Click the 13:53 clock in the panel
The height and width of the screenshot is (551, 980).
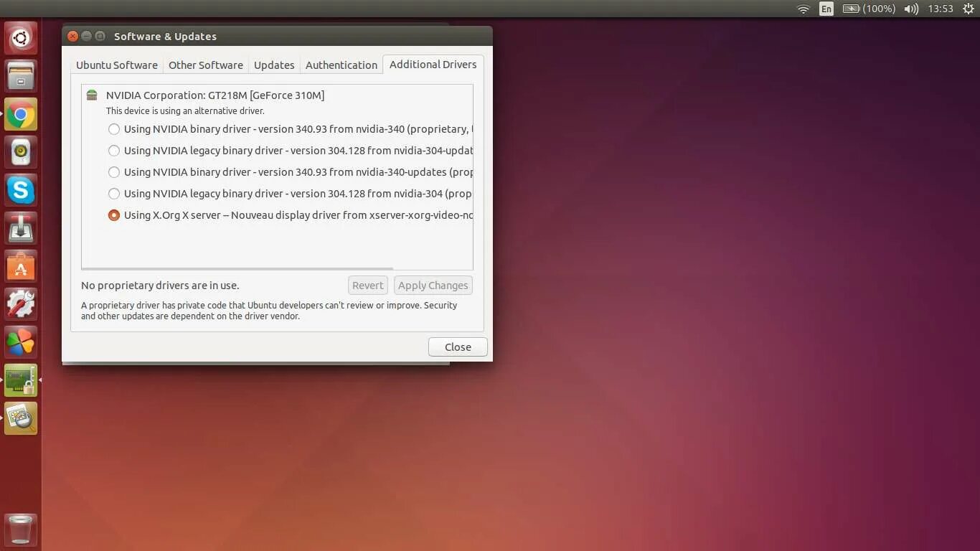(x=940, y=9)
